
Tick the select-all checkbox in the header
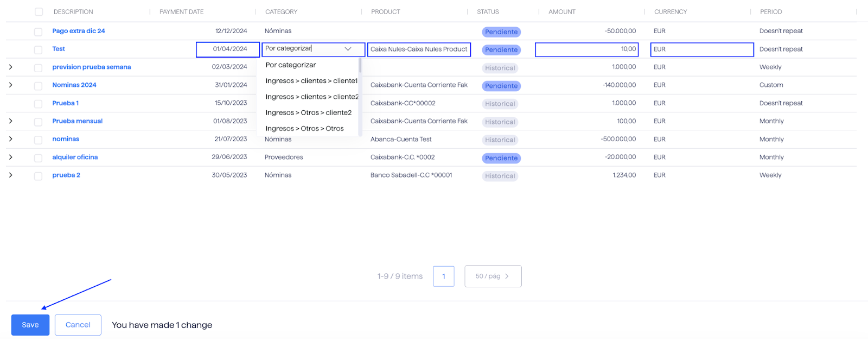coord(39,12)
